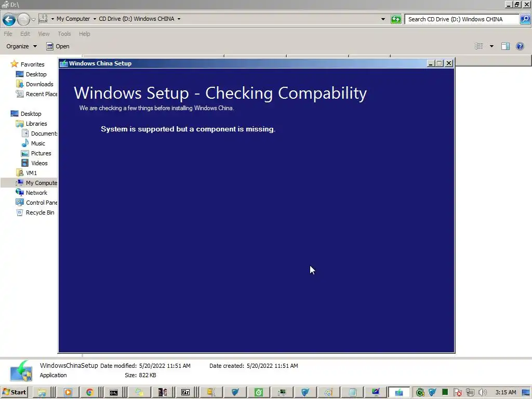Select CD Drive (D:) Windows CHINA breadcrumb
The height and width of the screenshot is (399, 532).
[x=137, y=19]
